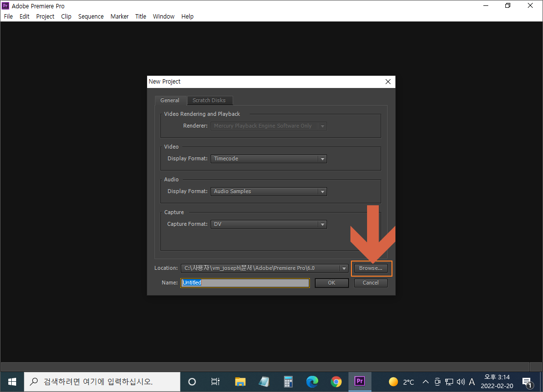
Task: Open the notepad-like app on taskbar
Action: tap(264, 382)
